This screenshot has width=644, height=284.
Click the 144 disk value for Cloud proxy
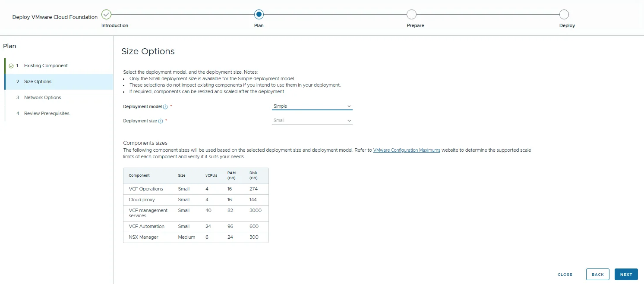coord(254,200)
